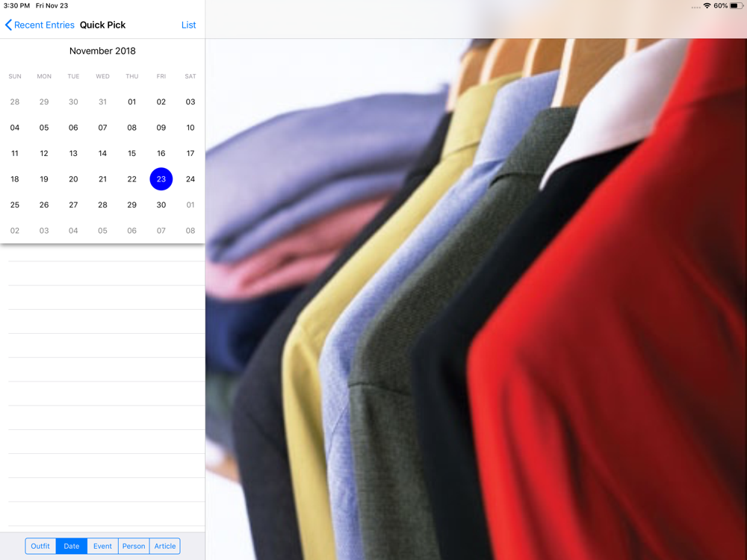
Task: Choose date 12 on the calendar
Action: (44, 153)
